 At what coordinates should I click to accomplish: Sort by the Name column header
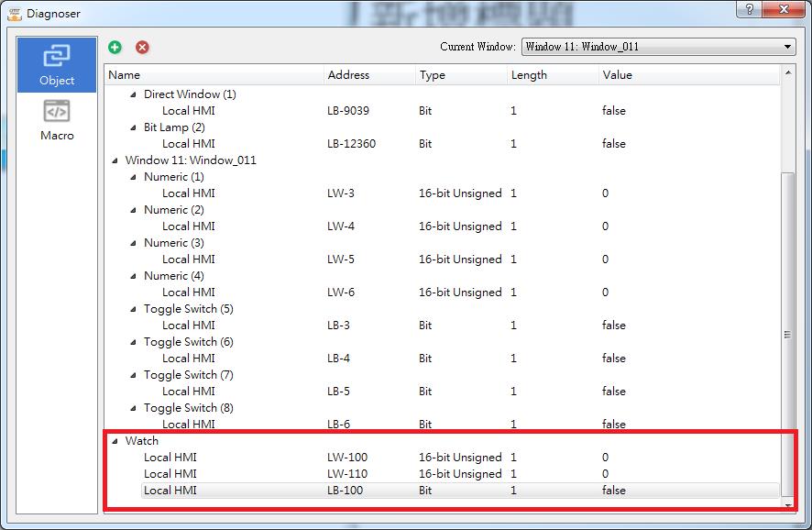pyautogui.click(x=214, y=75)
